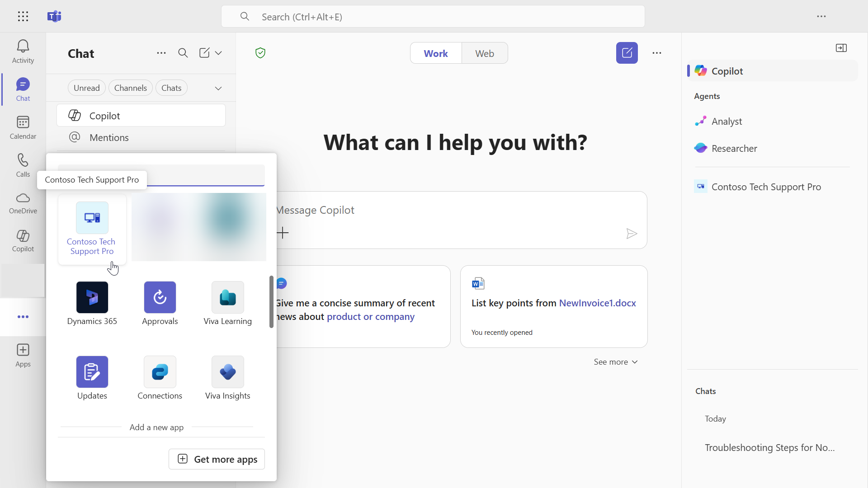
Task: Select the concise news summary prompt card
Action: pos(363,306)
